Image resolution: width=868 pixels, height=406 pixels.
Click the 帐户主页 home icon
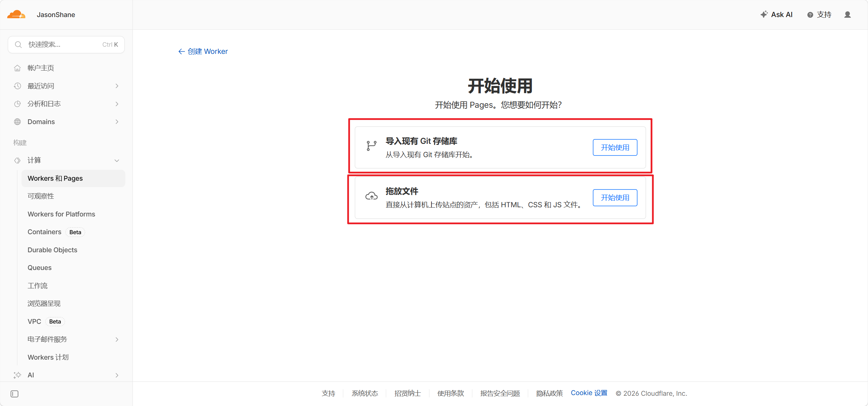click(17, 68)
